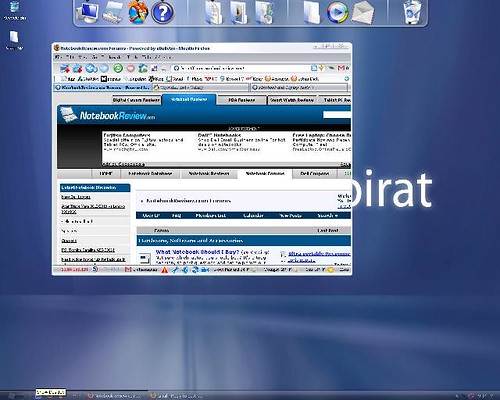Open Notebook Database navigation item
500x400 pixels.
(x=150, y=174)
